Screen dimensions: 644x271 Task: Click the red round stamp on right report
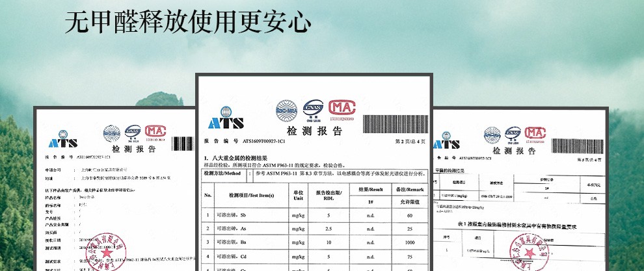(522, 252)
